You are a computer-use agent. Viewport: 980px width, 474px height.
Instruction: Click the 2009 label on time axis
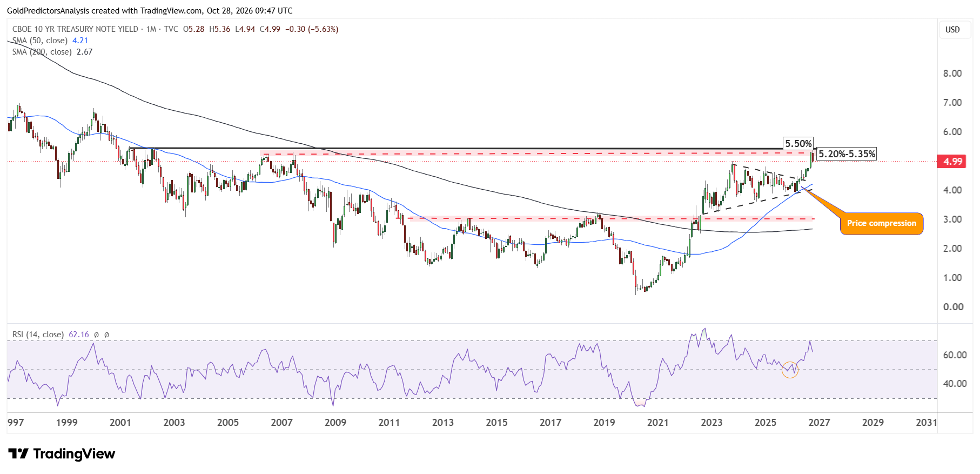click(335, 423)
